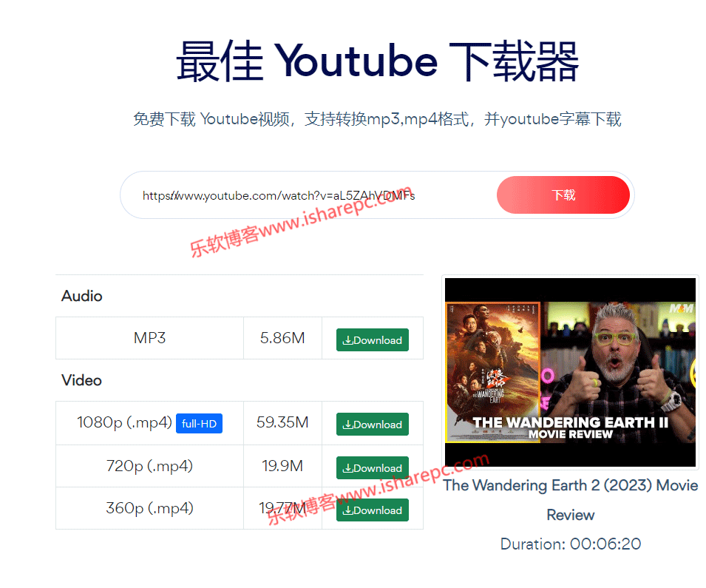
Task: Download the 1080p mp4 video
Action: click(373, 424)
